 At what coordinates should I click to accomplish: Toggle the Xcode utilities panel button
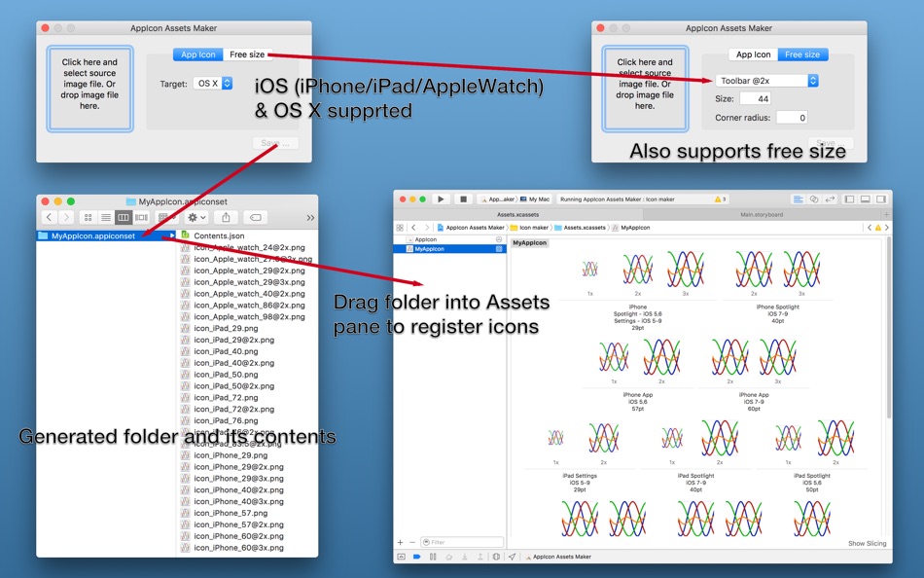point(881,199)
